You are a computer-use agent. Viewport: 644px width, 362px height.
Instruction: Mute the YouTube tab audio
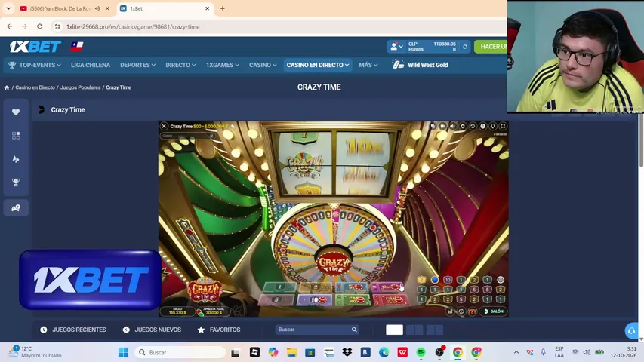97,8
